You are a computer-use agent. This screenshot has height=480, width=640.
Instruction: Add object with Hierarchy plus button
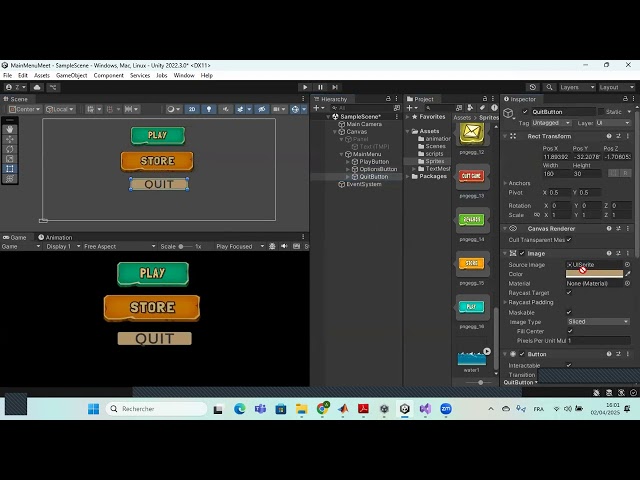[x=318, y=108]
